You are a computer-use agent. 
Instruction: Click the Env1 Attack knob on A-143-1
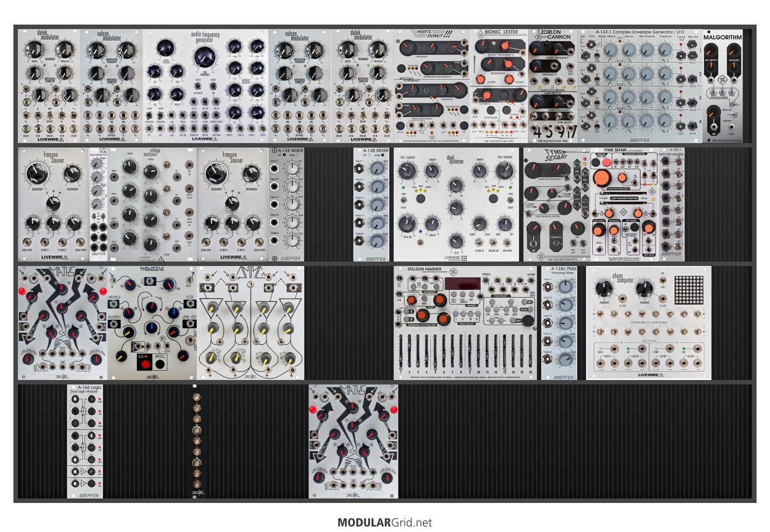coord(611,50)
